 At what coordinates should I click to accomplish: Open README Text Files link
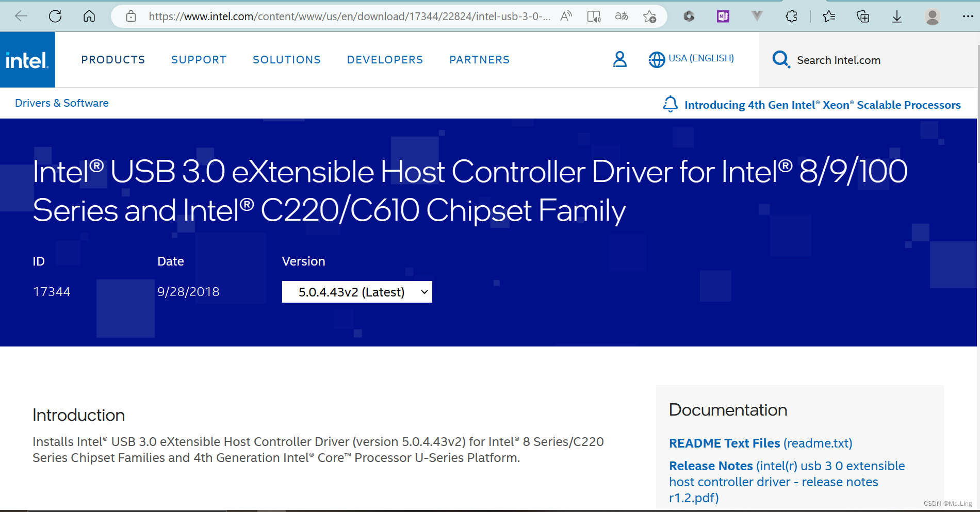coord(760,443)
